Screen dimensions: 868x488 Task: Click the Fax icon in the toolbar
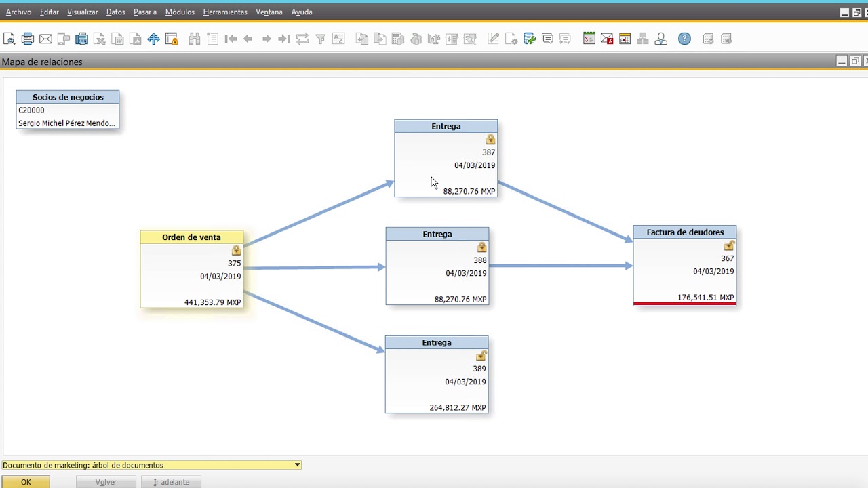[81, 39]
